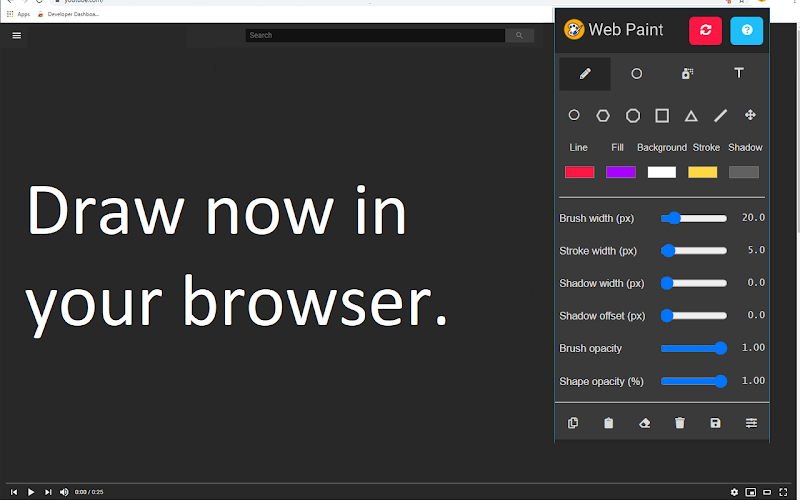Activate the move arrows tool
800x500 pixels.
pyautogui.click(x=750, y=115)
